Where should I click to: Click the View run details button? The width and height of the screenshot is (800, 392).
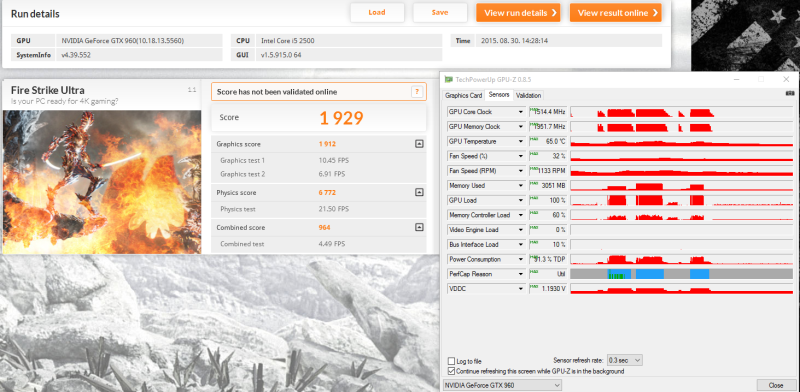tap(518, 13)
